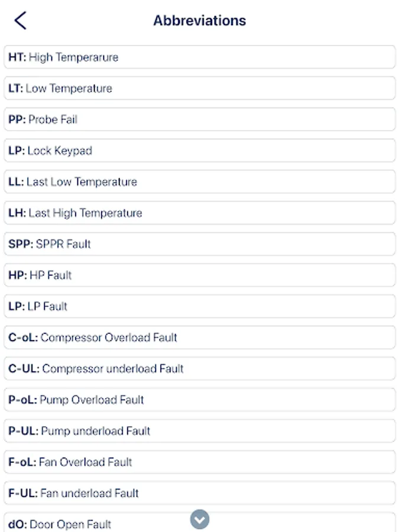Select the HT High Temperature entry
Viewport: 399px width, 532px height.
pyautogui.click(x=199, y=57)
